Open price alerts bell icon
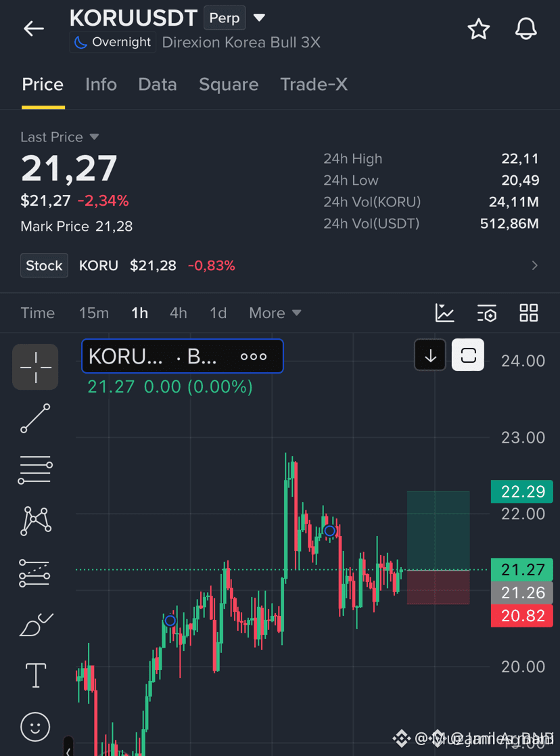The height and width of the screenshot is (756, 560). click(526, 29)
